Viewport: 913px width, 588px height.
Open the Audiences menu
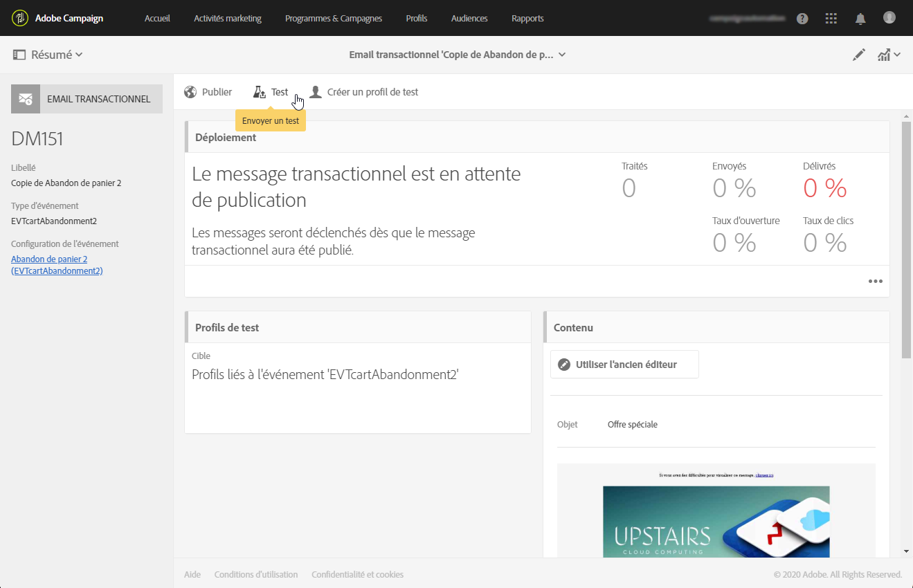(469, 19)
